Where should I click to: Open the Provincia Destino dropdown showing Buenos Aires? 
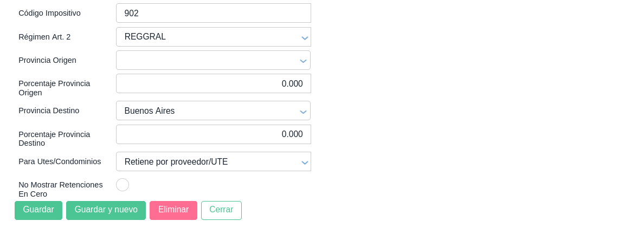coord(213,111)
